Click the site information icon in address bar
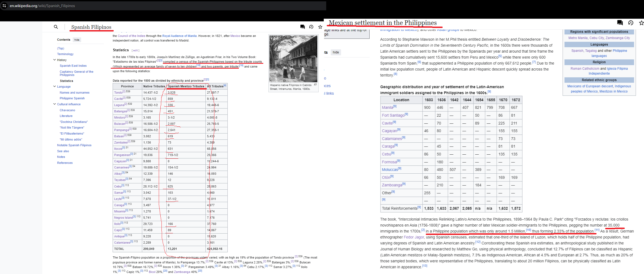The height and width of the screenshot is (274, 644). tap(4, 5)
